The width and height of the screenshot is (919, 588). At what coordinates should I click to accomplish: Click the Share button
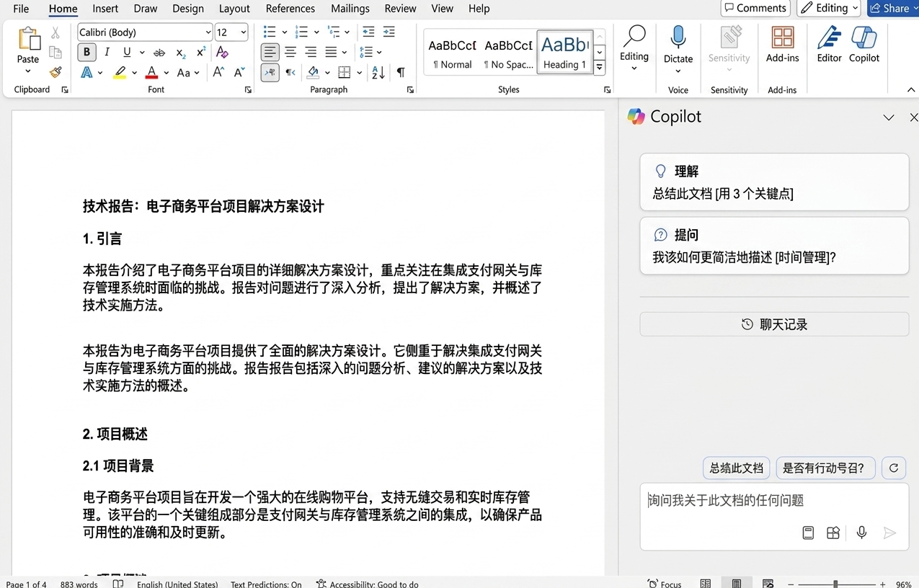coord(893,8)
